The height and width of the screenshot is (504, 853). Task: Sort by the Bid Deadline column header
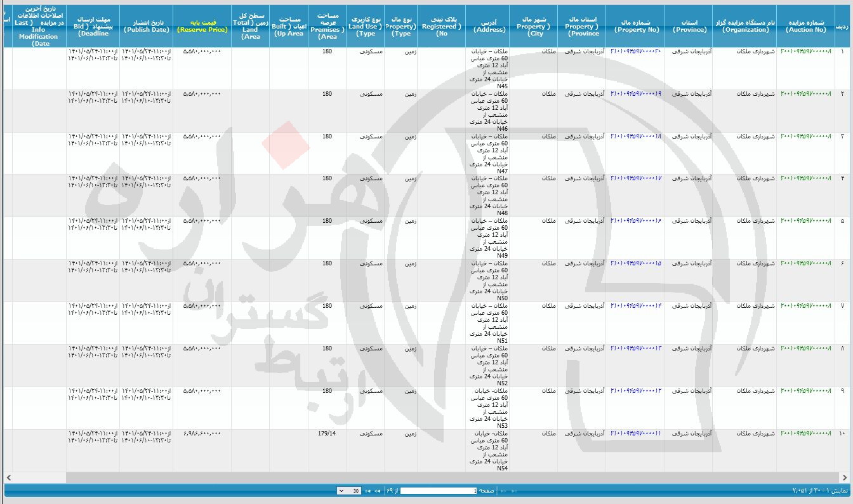pyautogui.click(x=93, y=26)
